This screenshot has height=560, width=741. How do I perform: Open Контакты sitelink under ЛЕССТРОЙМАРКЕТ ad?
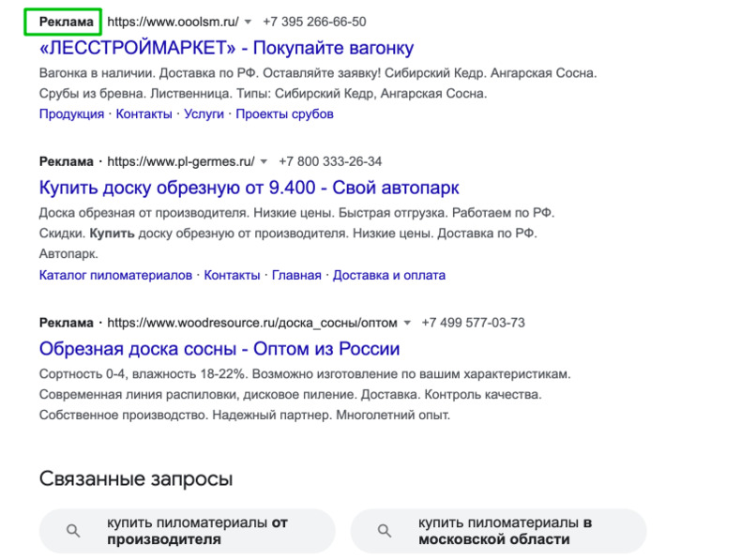pyautogui.click(x=144, y=114)
